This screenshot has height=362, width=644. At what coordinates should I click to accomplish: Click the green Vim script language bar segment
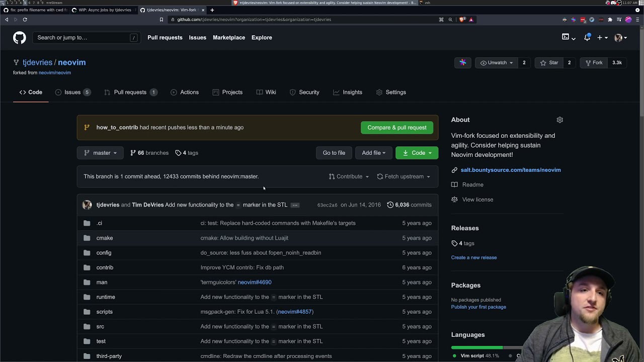tap(476, 347)
